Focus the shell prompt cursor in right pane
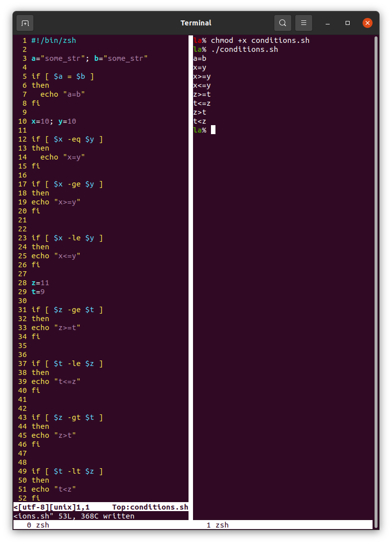The image size is (392, 544). click(x=213, y=130)
